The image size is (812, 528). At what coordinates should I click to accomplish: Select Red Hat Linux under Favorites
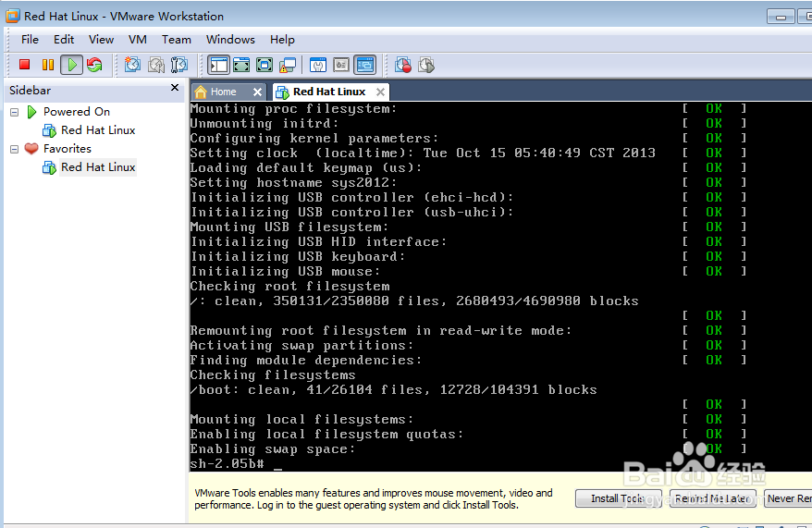tap(98, 167)
